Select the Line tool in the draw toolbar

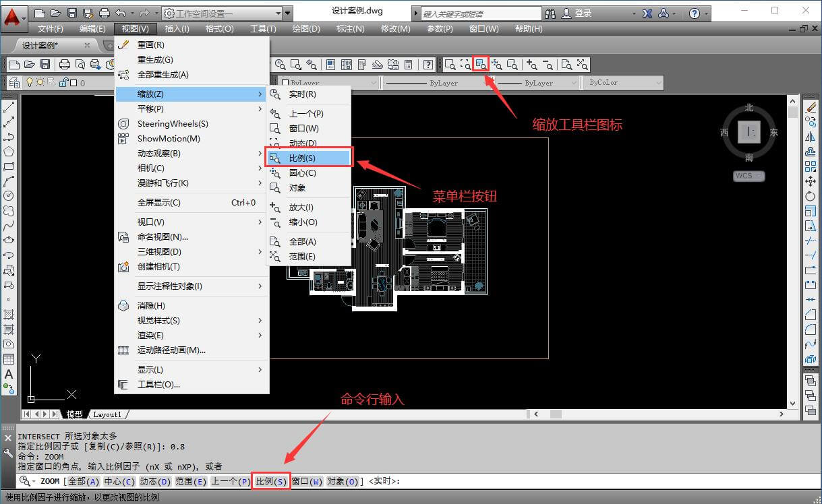(9, 106)
